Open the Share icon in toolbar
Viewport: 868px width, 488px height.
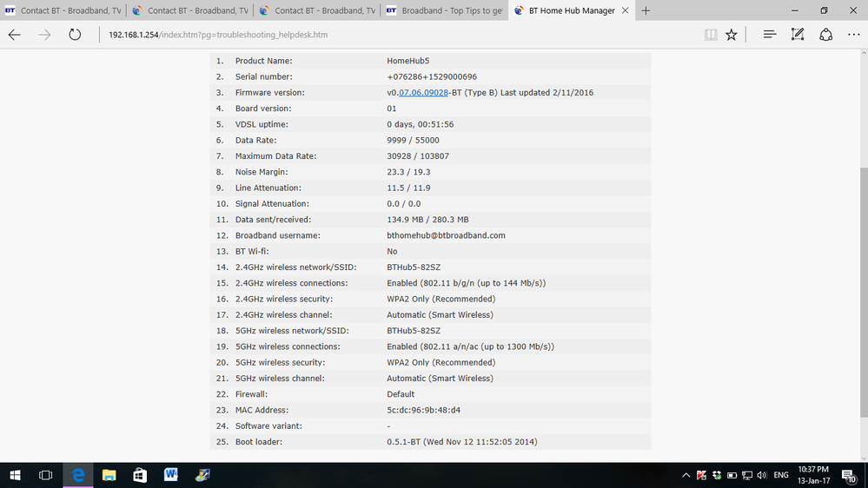[x=826, y=35]
